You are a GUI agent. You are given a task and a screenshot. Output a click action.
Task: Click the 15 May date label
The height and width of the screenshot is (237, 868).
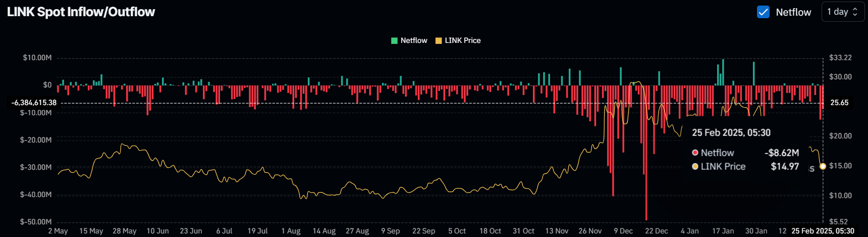(x=91, y=231)
